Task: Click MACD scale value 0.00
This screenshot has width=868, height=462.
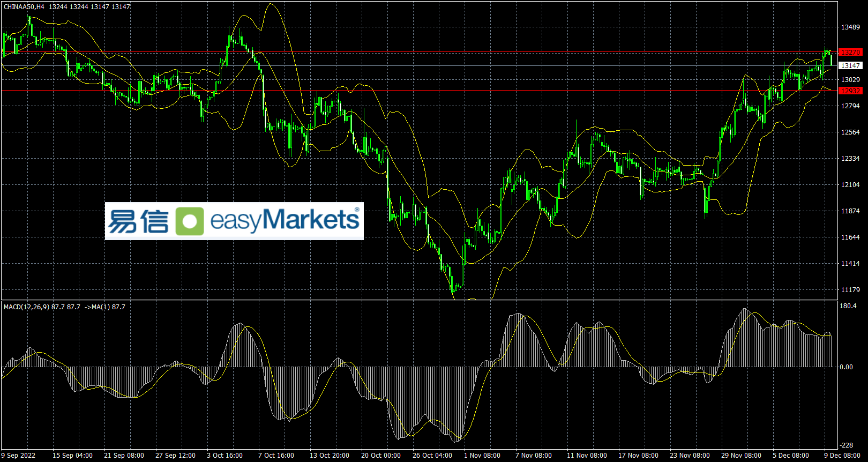Action: [x=847, y=367]
